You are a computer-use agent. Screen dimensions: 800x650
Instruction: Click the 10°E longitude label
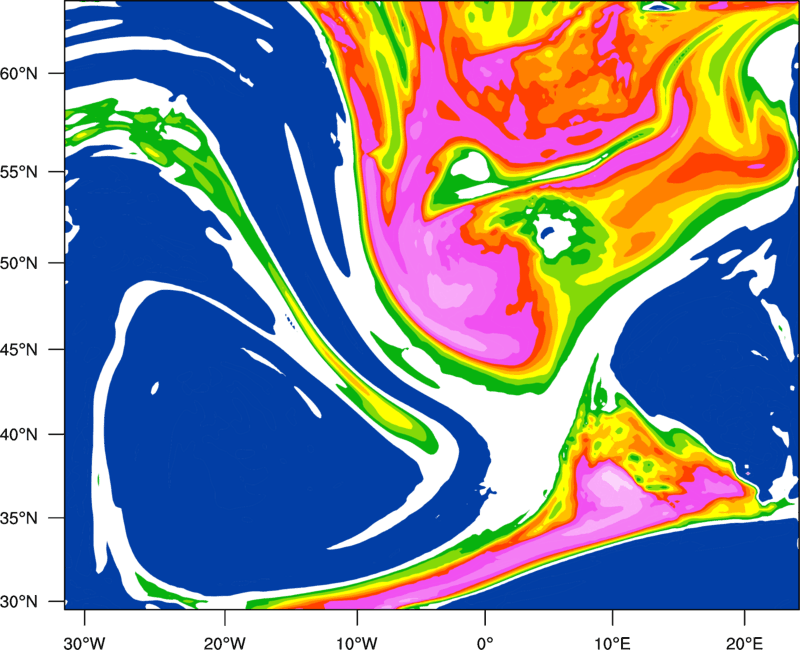[x=612, y=643]
